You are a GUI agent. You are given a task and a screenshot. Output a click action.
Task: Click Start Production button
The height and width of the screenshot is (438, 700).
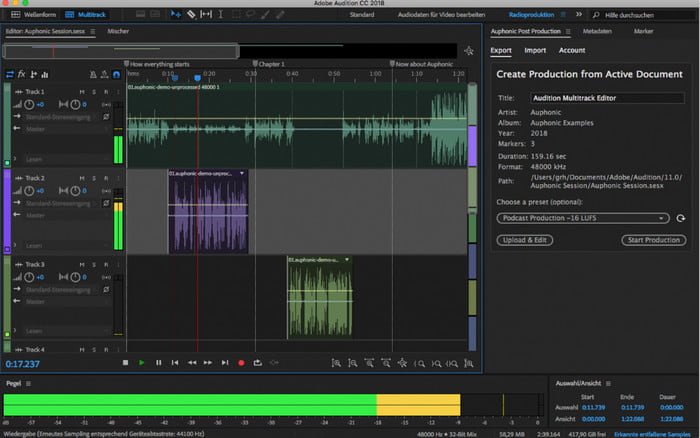(654, 240)
